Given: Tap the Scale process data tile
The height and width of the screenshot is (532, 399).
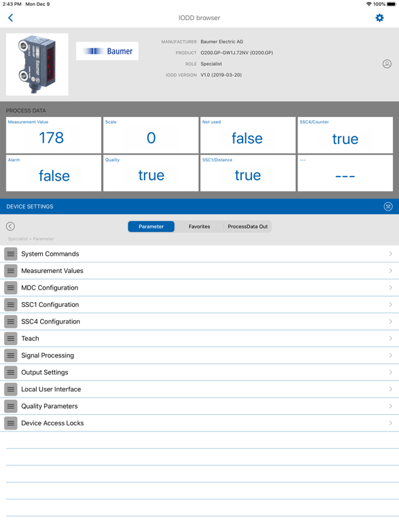Looking at the screenshot, I should click(x=150, y=135).
